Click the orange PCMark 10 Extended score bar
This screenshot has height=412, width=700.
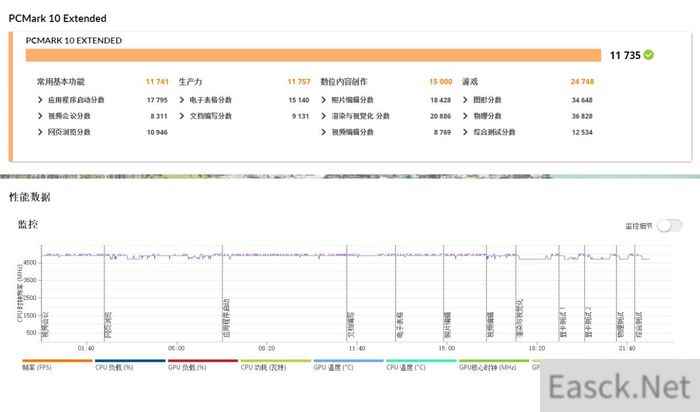(313, 55)
